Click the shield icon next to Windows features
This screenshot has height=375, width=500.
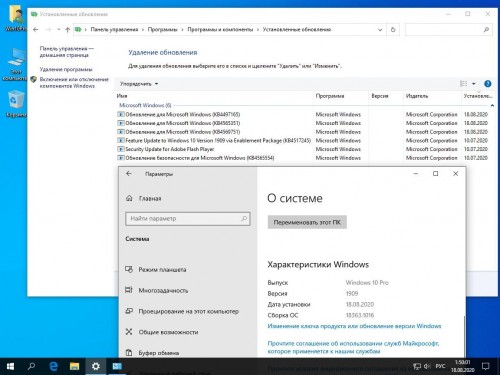[x=33, y=79]
